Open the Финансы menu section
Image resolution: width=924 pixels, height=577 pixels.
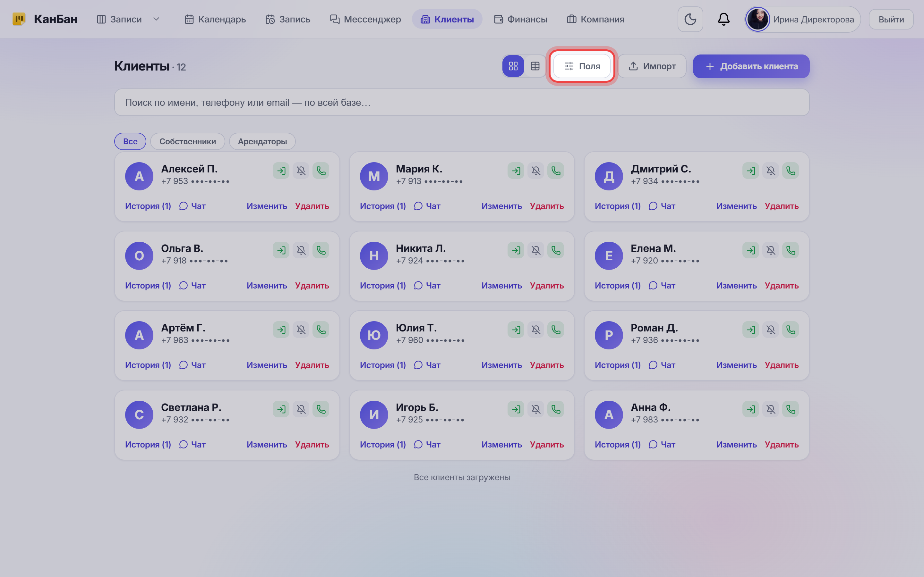[520, 19]
